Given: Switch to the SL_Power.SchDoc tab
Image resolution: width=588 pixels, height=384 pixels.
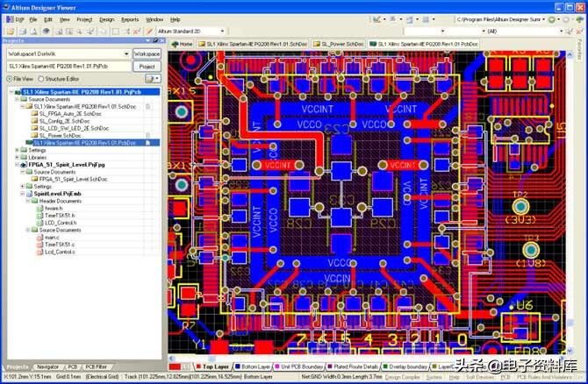Looking at the screenshot, I should click(x=341, y=43).
